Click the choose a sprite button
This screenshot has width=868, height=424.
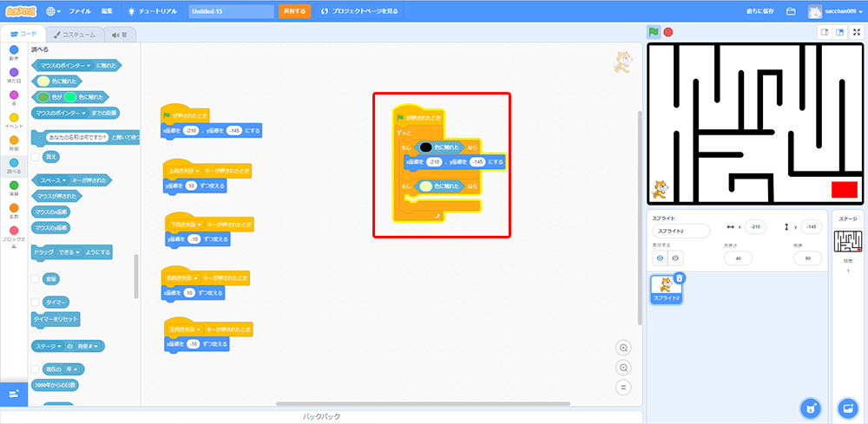point(810,408)
